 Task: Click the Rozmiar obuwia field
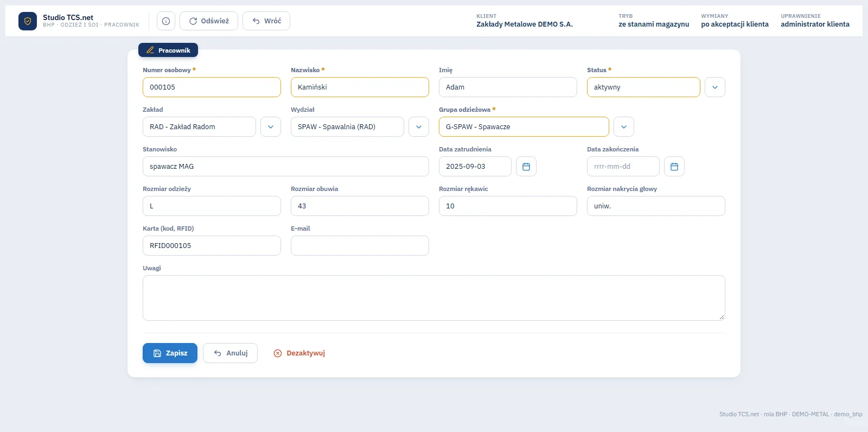360,206
